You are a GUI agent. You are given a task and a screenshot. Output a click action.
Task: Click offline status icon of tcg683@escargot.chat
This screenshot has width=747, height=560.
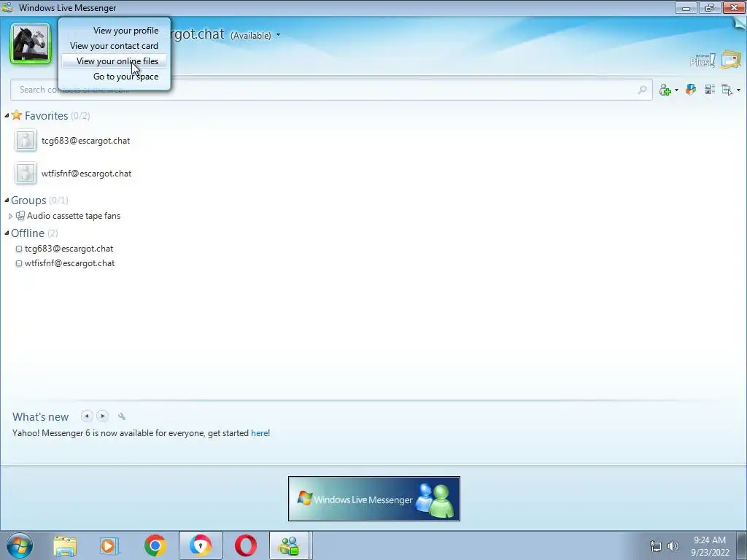[x=19, y=249]
